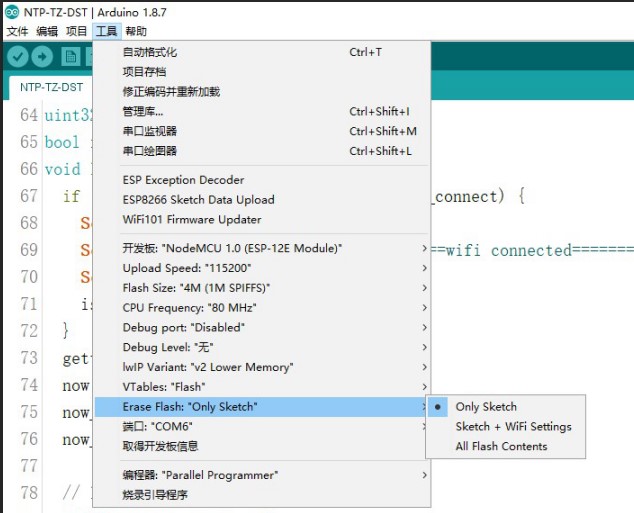Click line number 78 in the editor
The image size is (634, 513).
pos(29,493)
